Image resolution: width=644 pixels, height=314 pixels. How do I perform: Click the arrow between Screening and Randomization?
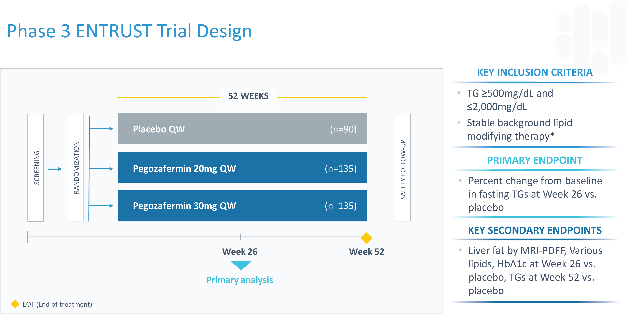(x=55, y=169)
